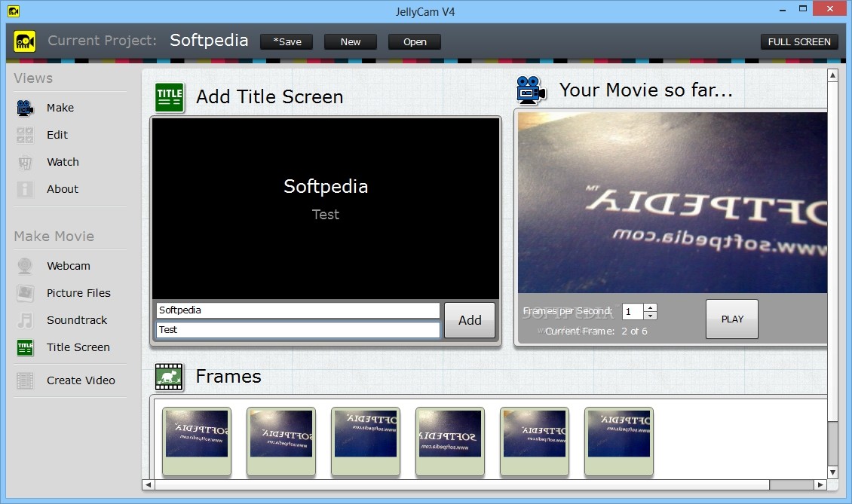852x504 pixels.
Task: Click the blue movie camera icon
Action: click(530, 90)
